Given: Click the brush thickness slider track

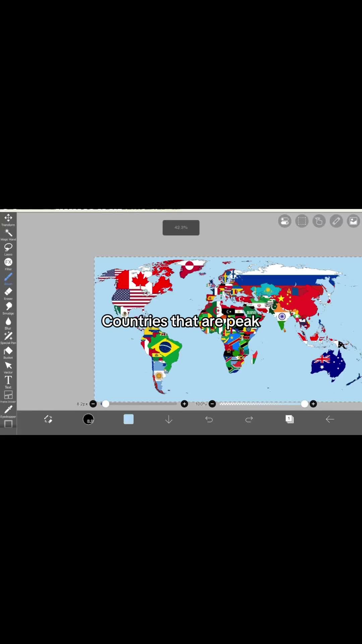Looking at the screenshot, I should 139,404.
